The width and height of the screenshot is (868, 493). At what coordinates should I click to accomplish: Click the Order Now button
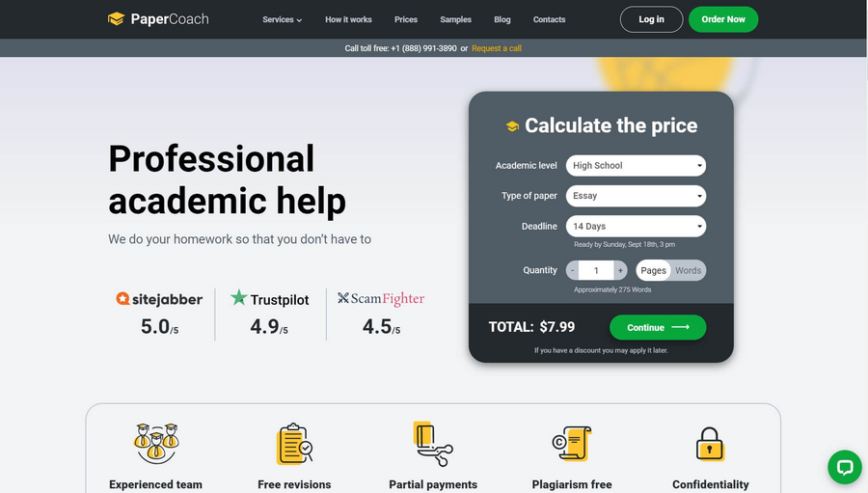click(723, 19)
